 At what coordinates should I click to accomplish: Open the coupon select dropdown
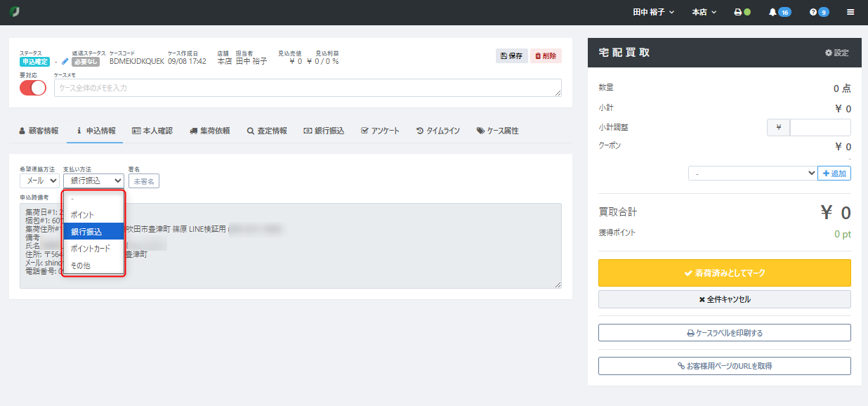coord(752,173)
